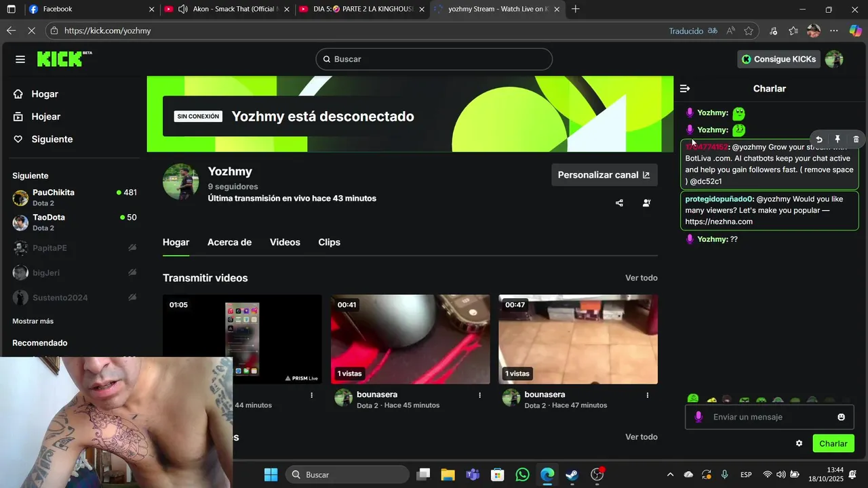The image size is (868, 488).
Task: Open the translate options icon in address bar
Action: tap(713, 30)
